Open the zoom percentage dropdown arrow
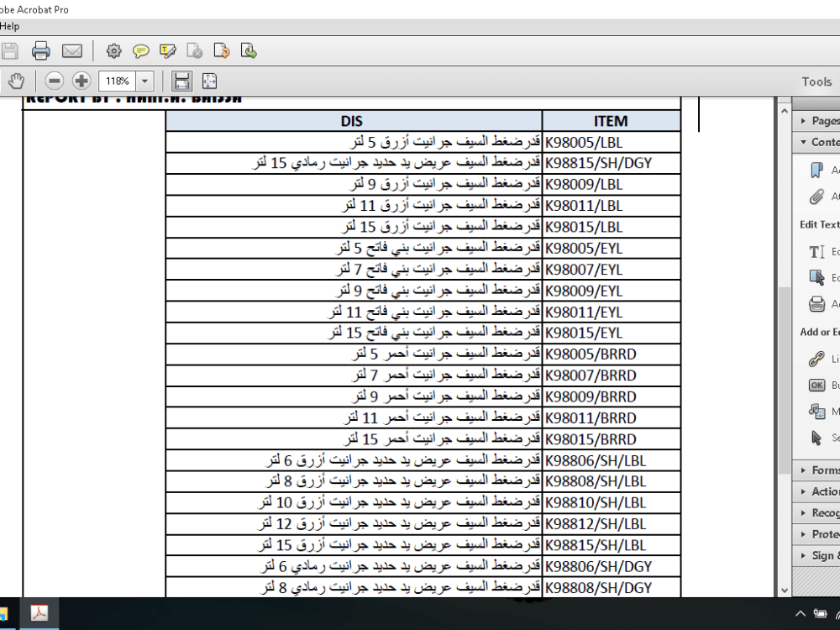This screenshot has height=630, width=840. pyautogui.click(x=144, y=81)
